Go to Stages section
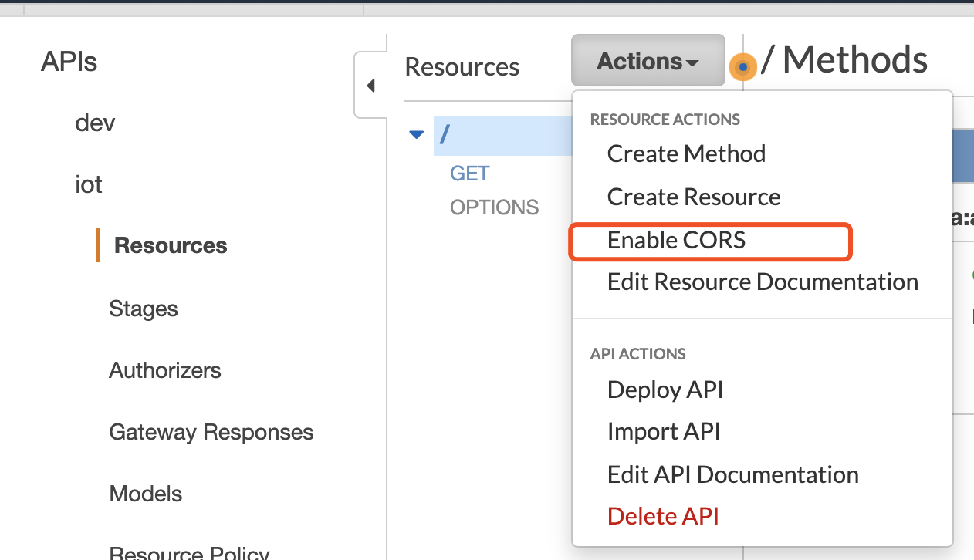This screenshot has height=560, width=974. [144, 309]
